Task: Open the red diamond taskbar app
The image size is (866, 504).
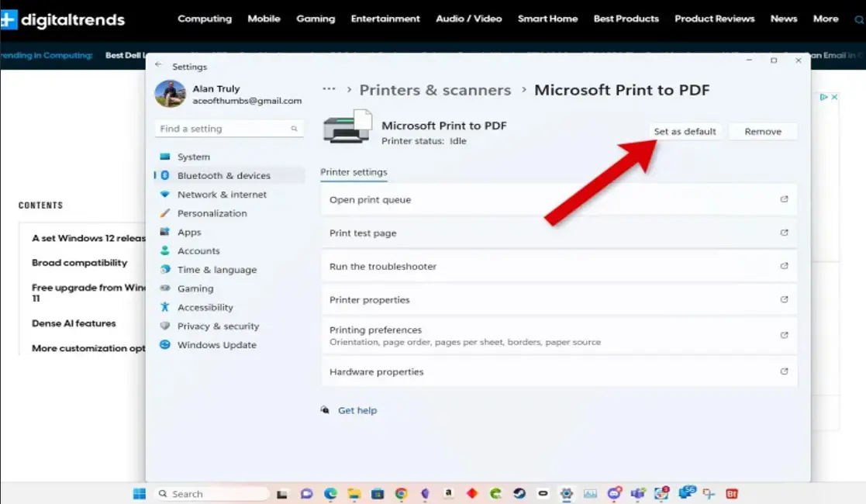Action: coord(472,493)
